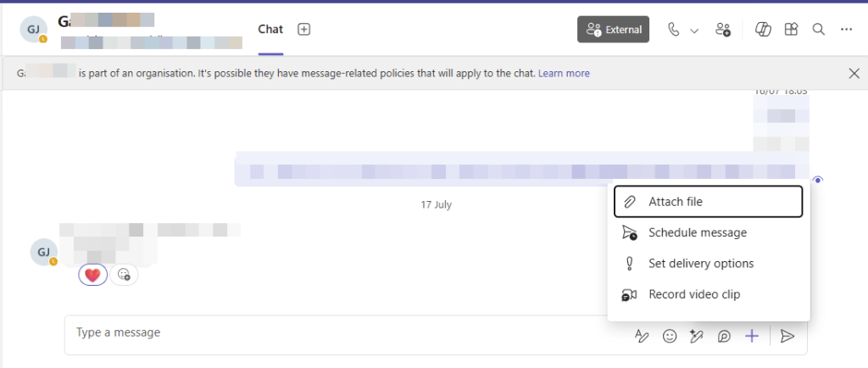Open the emoji picker in compose box

coord(670,337)
